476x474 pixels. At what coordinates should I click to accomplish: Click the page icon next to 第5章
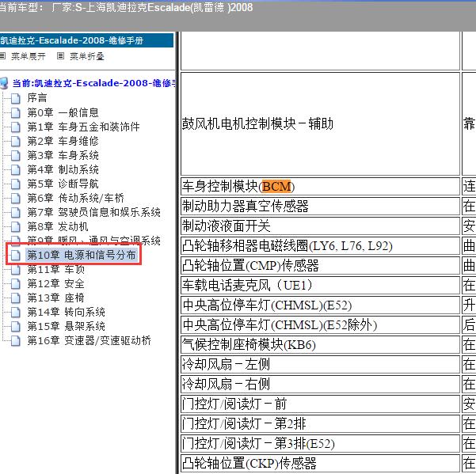16,184
